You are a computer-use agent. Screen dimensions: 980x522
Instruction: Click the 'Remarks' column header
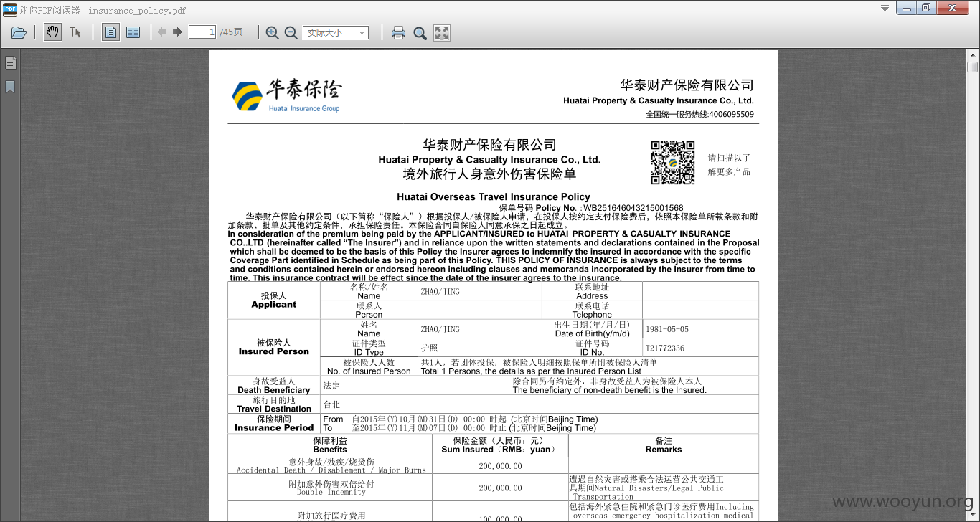click(664, 449)
